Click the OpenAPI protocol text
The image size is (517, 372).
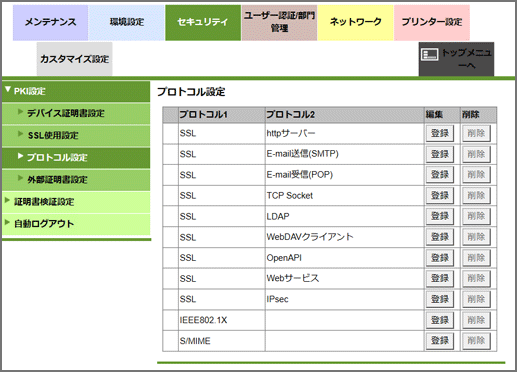(x=284, y=258)
